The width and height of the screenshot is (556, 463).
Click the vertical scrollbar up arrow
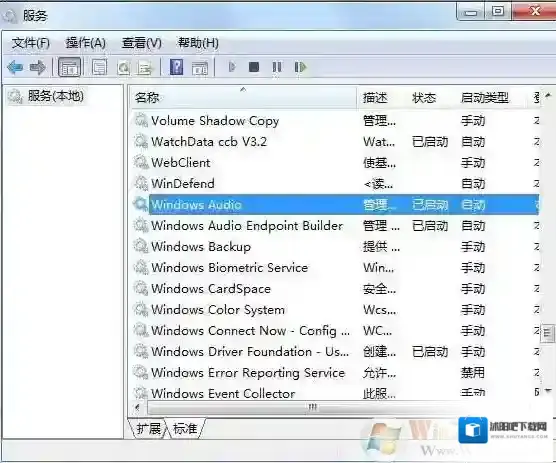[548, 95]
